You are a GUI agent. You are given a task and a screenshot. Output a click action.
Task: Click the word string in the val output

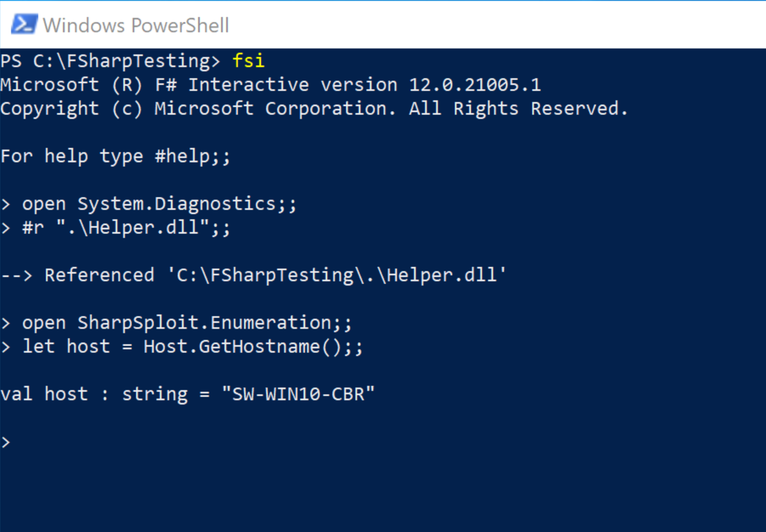tap(155, 394)
